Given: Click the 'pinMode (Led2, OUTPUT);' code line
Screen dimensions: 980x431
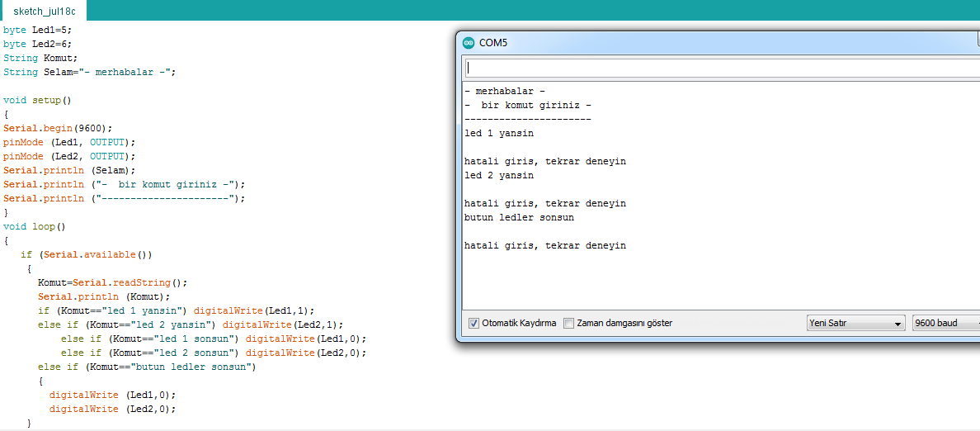Looking at the screenshot, I should [68, 156].
